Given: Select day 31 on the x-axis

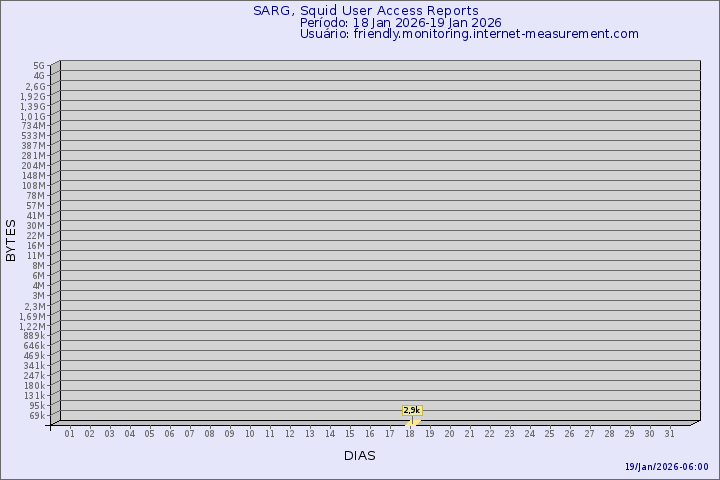Looking at the screenshot, I should 670,433.
